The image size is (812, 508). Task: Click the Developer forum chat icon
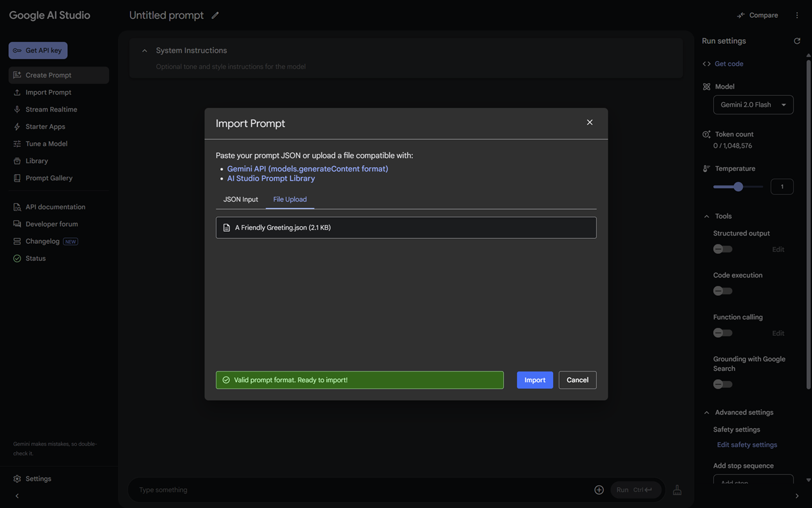tap(17, 224)
